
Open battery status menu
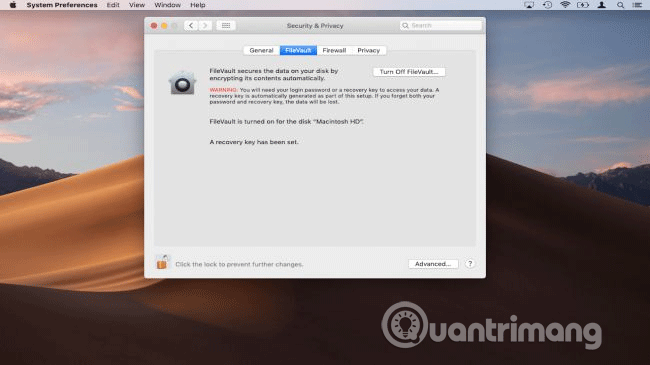(583, 5)
